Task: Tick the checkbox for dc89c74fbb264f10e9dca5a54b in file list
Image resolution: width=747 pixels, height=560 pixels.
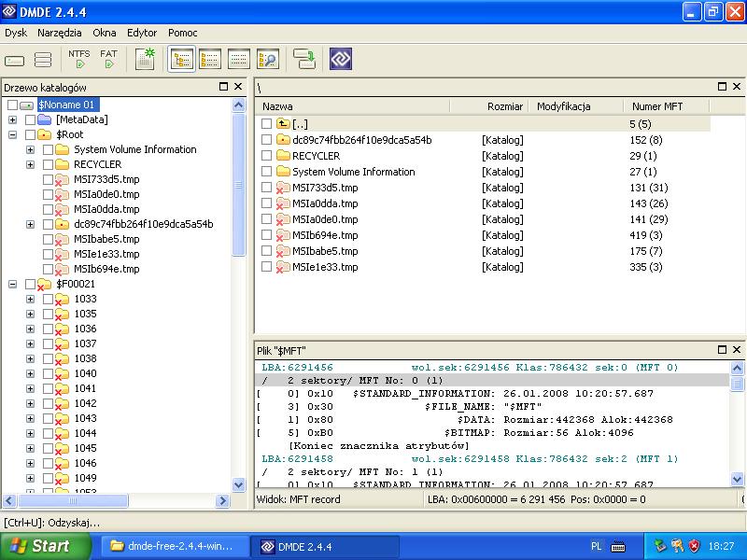Action: click(266, 139)
